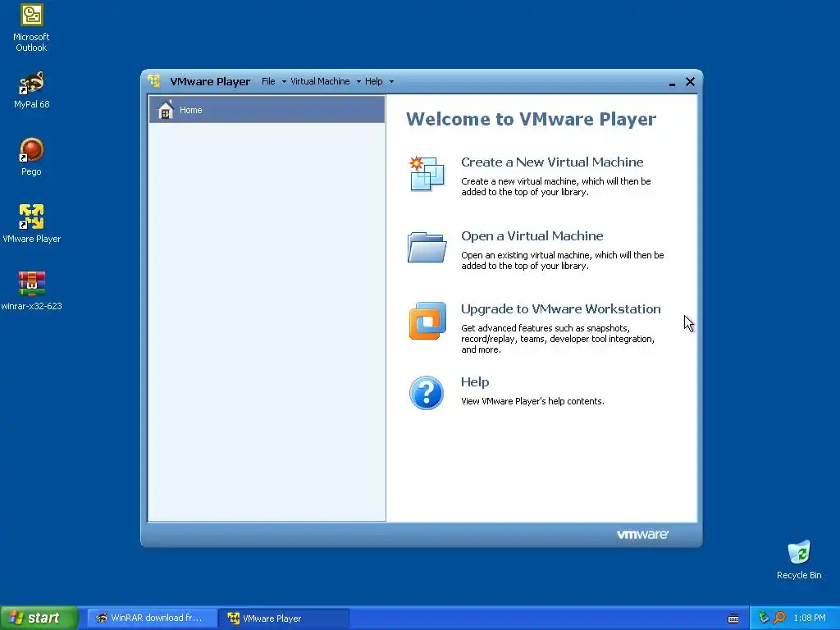The height and width of the screenshot is (630, 840).
Task: Click the magnifier tray icon
Action: (x=779, y=618)
